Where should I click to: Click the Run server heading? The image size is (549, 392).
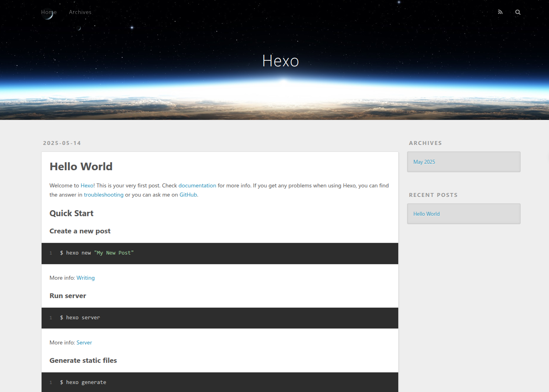coord(68,296)
